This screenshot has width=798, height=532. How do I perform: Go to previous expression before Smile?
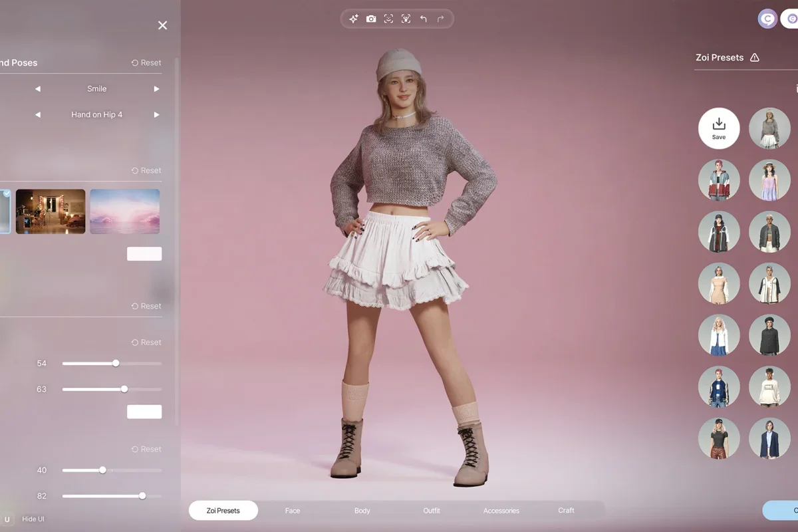tap(38, 89)
